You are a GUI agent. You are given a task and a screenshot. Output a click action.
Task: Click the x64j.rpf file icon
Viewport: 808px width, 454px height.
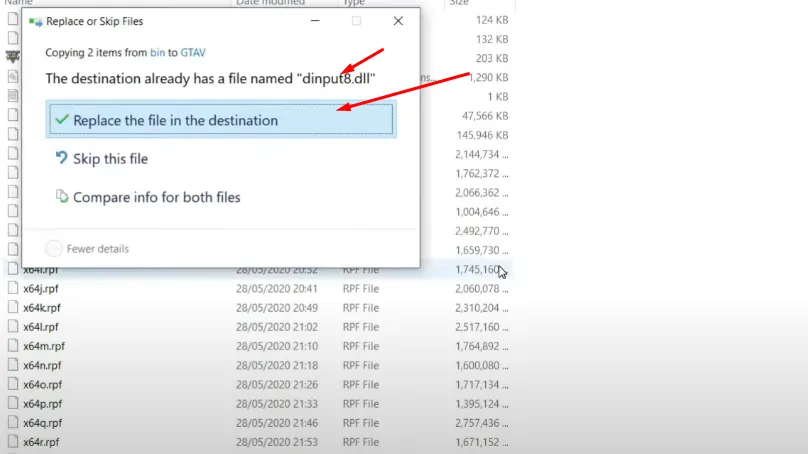coord(13,288)
